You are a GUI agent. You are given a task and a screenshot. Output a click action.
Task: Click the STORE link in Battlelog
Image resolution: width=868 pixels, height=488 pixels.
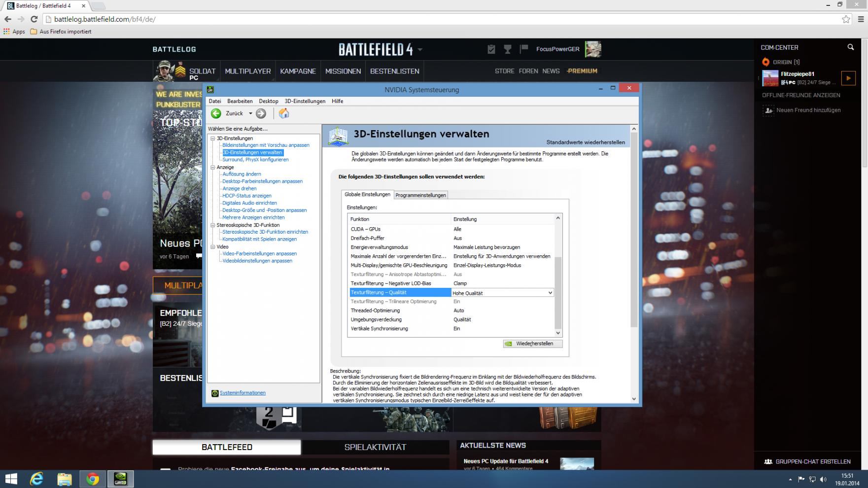pyautogui.click(x=504, y=71)
